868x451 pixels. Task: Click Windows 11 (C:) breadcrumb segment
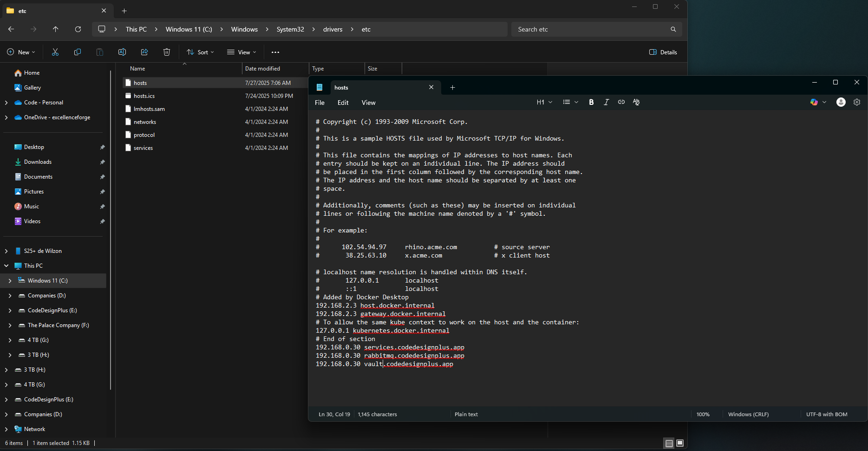tap(189, 29)
